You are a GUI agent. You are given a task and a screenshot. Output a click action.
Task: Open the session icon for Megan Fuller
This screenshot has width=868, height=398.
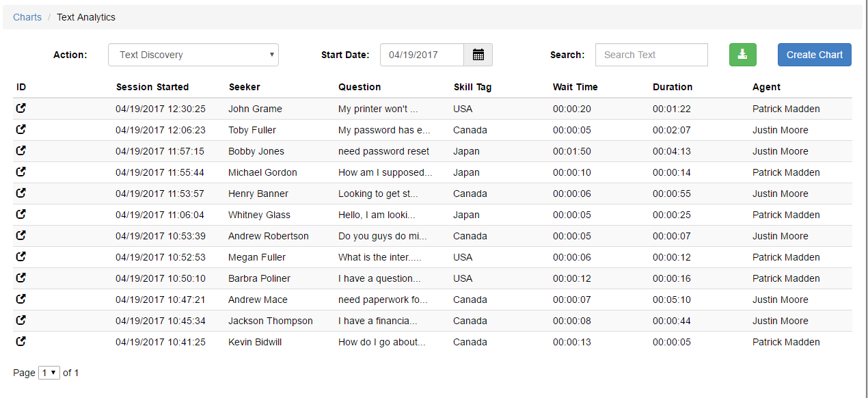tap(21, 256)
